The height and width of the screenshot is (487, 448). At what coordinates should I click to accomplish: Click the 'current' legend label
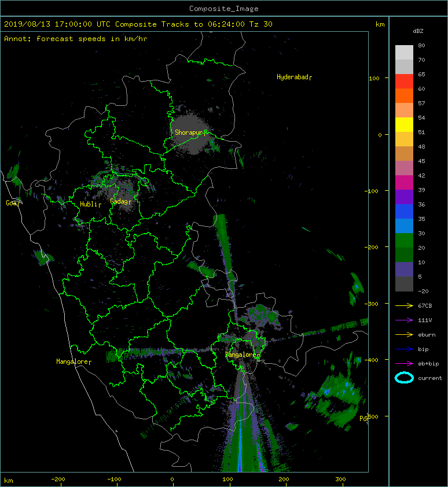430,378
